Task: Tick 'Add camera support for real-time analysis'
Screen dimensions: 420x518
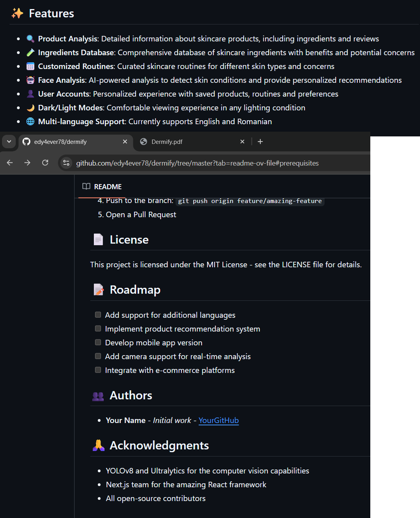Action: [x=98, y=356]
